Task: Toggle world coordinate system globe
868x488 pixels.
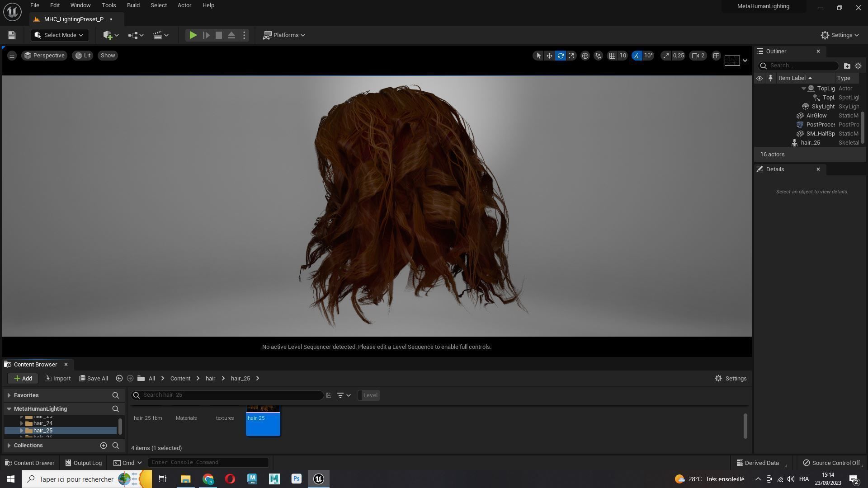Action: (x=585, y=56)
